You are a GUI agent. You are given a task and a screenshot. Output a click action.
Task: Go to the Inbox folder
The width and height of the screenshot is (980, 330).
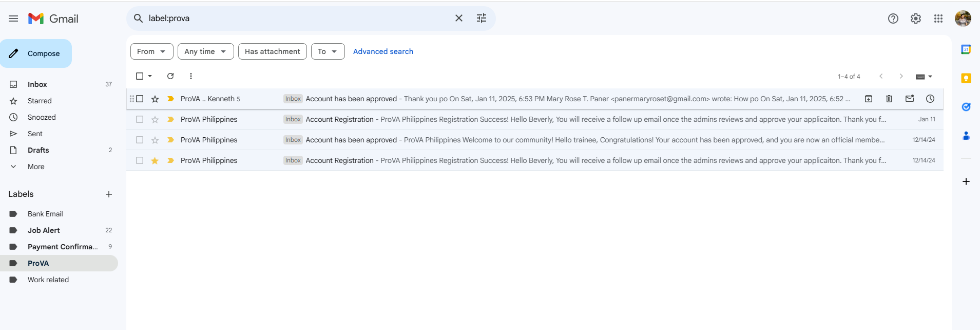point(37,84)
